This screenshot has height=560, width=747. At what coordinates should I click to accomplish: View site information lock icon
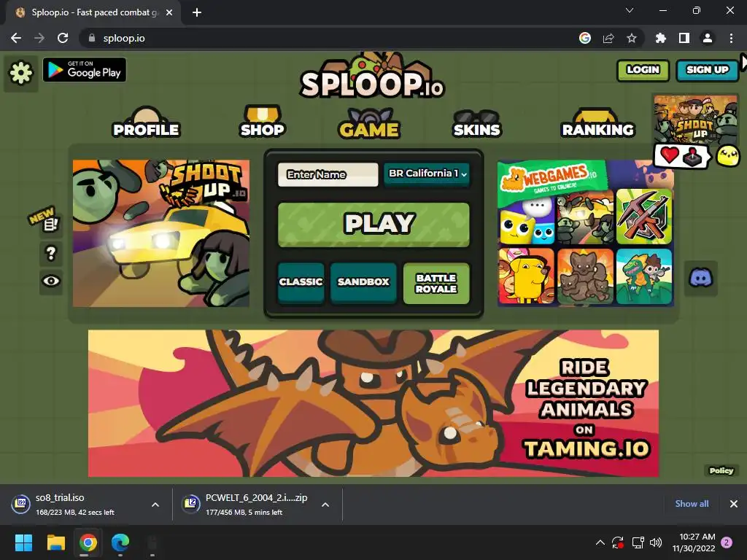coord(92,38)
